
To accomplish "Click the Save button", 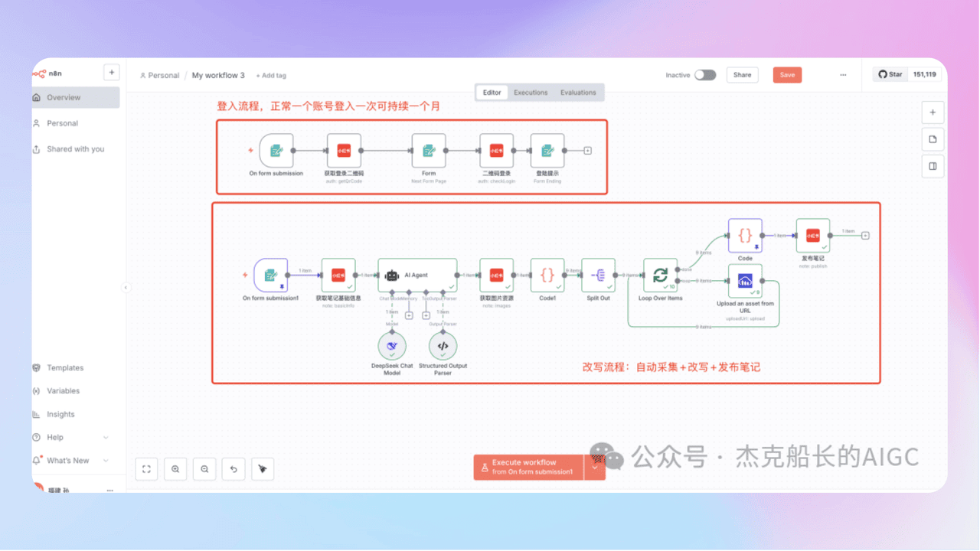I will point(787,75).
